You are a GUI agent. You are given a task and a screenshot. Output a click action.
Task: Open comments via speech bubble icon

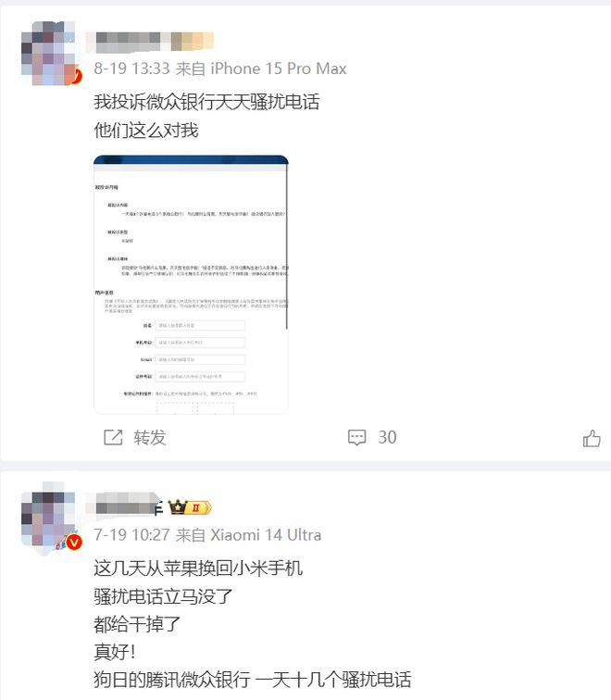click(357, 437)
